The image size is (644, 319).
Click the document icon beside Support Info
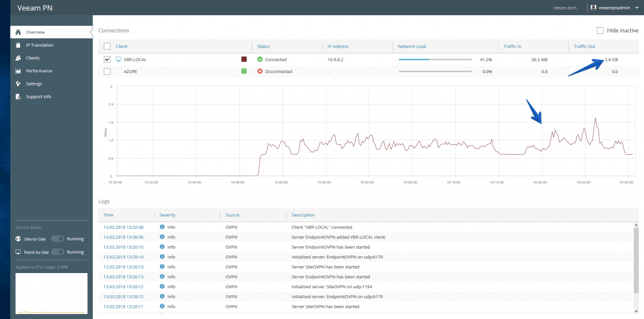pyautogui.click(x=18, y=97)
